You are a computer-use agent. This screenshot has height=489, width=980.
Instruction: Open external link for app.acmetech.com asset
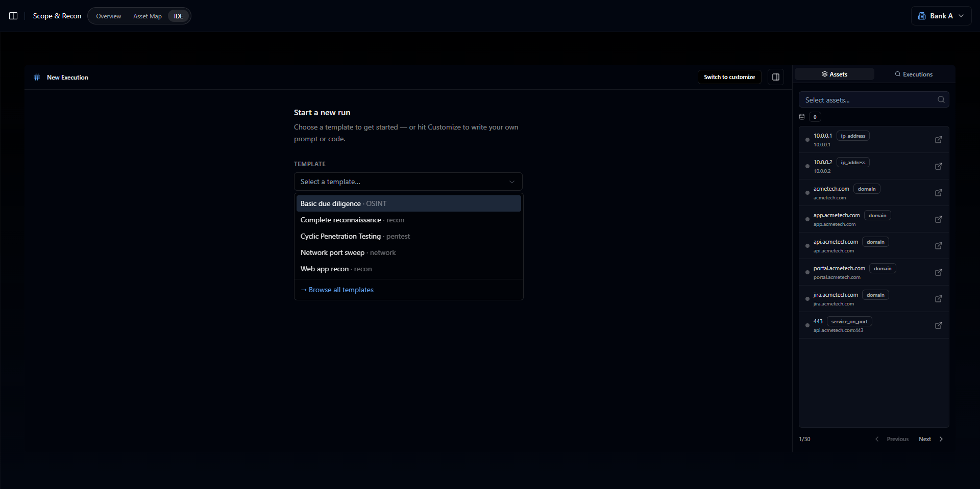tap(938, 219)
